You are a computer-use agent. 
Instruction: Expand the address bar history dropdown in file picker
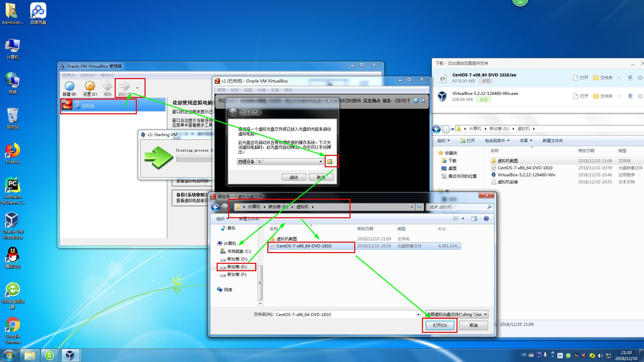pos(412,207)
